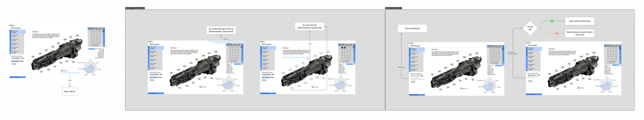Click Keanu Reeves name field
The width and height of the screenshot is (644, 120).
point(533,75)
